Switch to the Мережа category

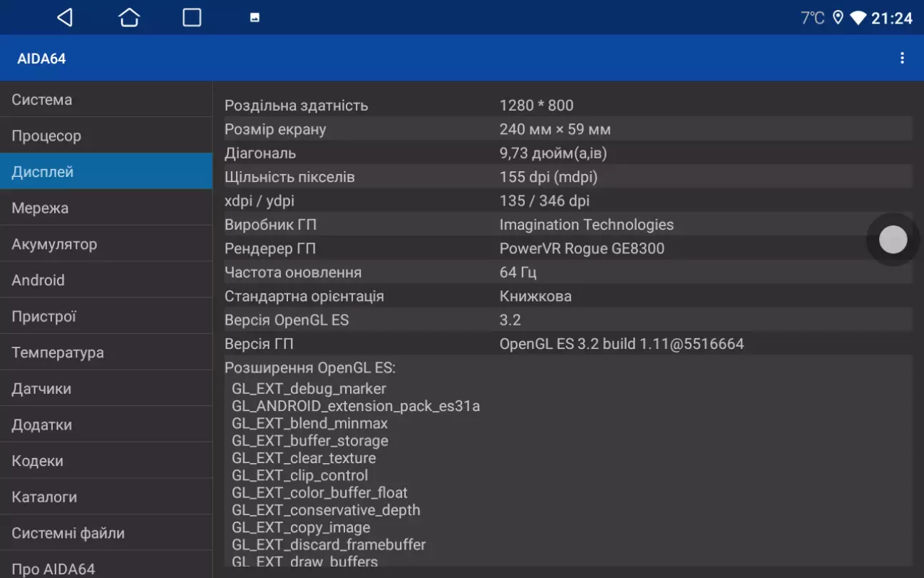(x=106, y=208)
